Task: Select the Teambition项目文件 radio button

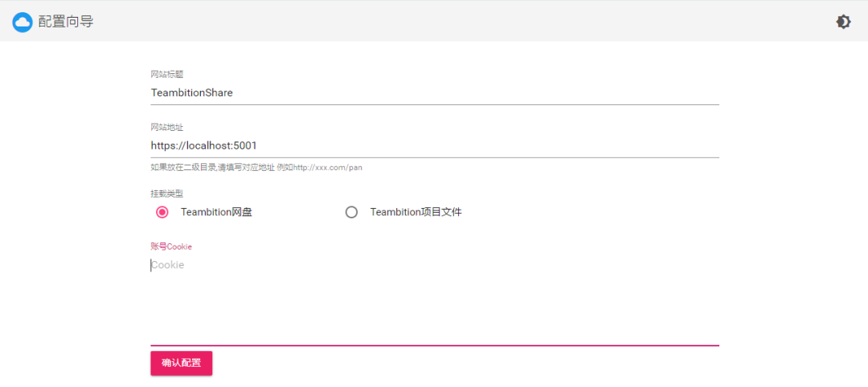Action: (351, 212)
